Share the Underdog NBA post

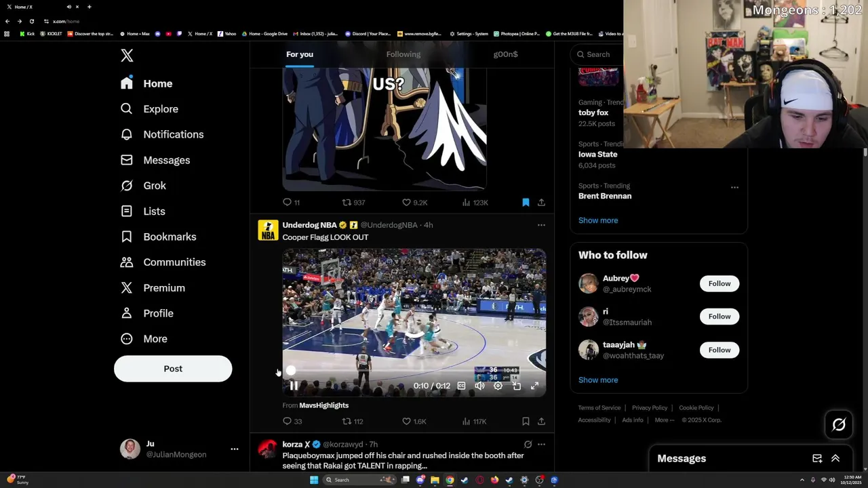click(x=541, y=422)
